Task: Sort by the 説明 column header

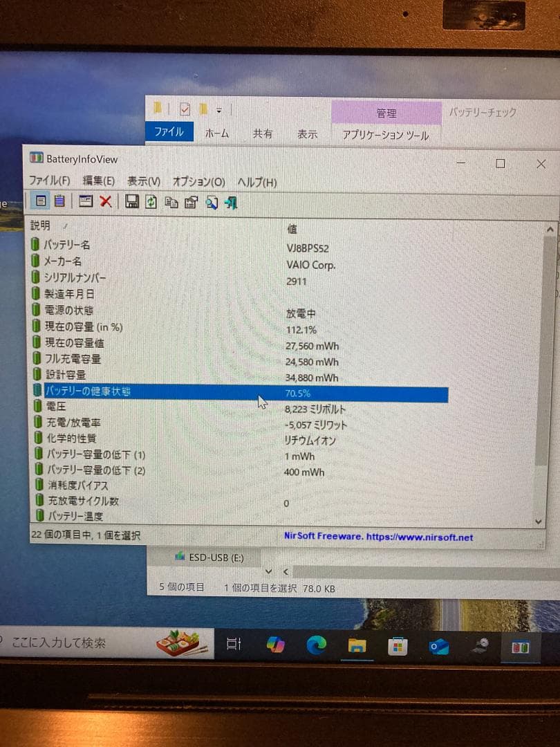Action: click(41, 225)
